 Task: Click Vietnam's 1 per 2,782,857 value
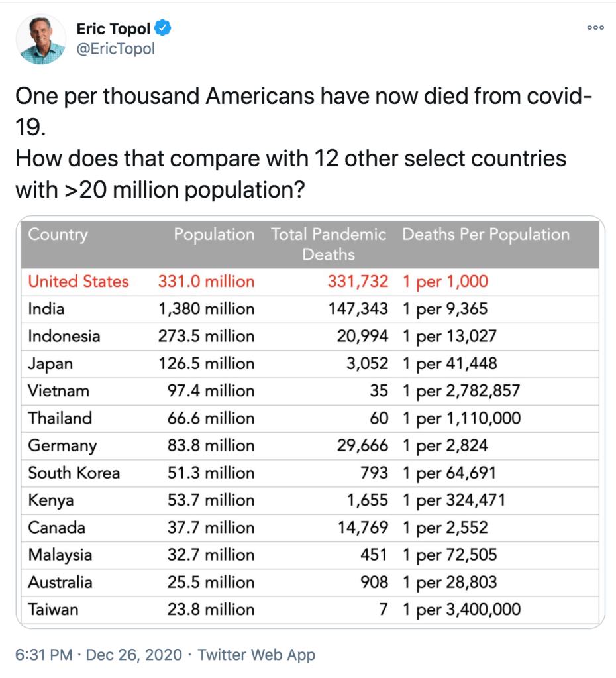461,390
